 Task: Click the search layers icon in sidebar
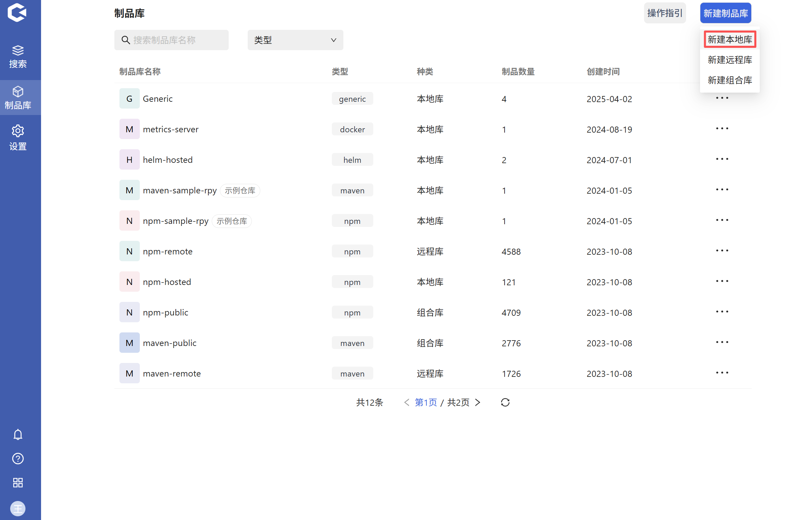[18, 51]
